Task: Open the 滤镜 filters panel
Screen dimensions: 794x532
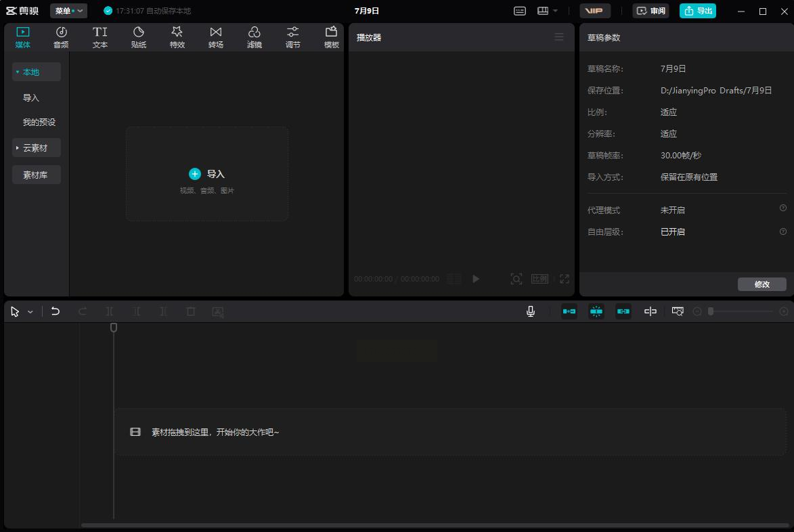Action: [255, 37]
